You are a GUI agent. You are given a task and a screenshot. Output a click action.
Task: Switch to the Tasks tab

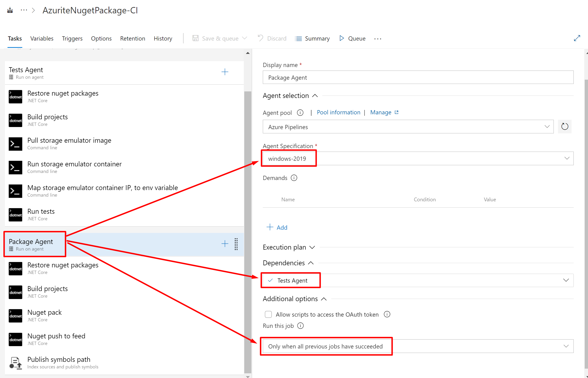[x=15, y=38]
